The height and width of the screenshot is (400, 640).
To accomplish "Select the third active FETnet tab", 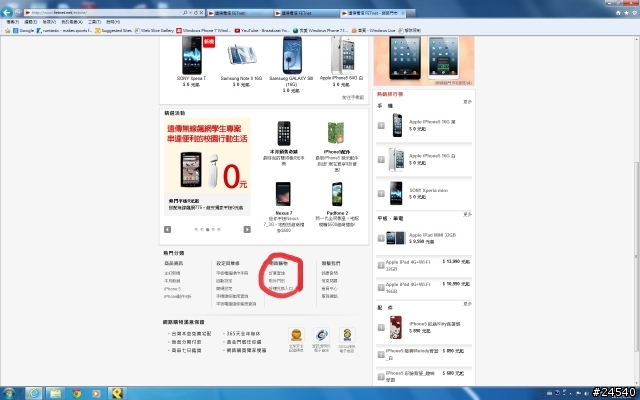I will (373, 13).
